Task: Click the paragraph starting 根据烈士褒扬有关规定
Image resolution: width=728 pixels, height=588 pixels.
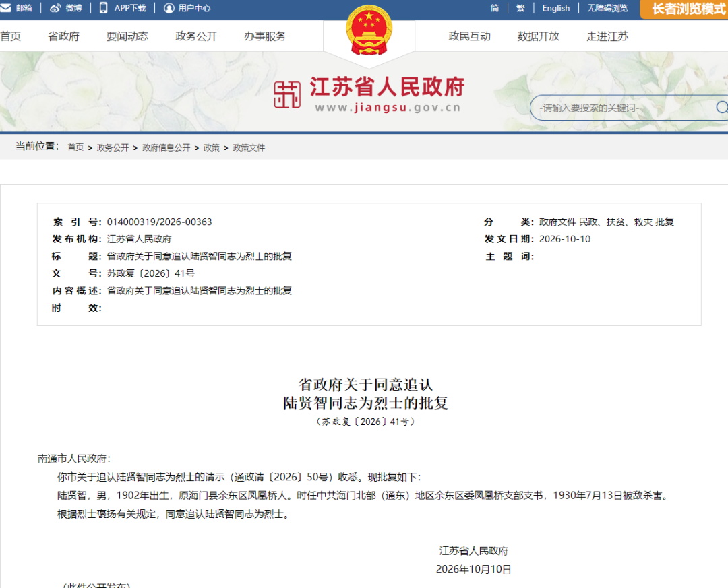Action: point(175,514)
